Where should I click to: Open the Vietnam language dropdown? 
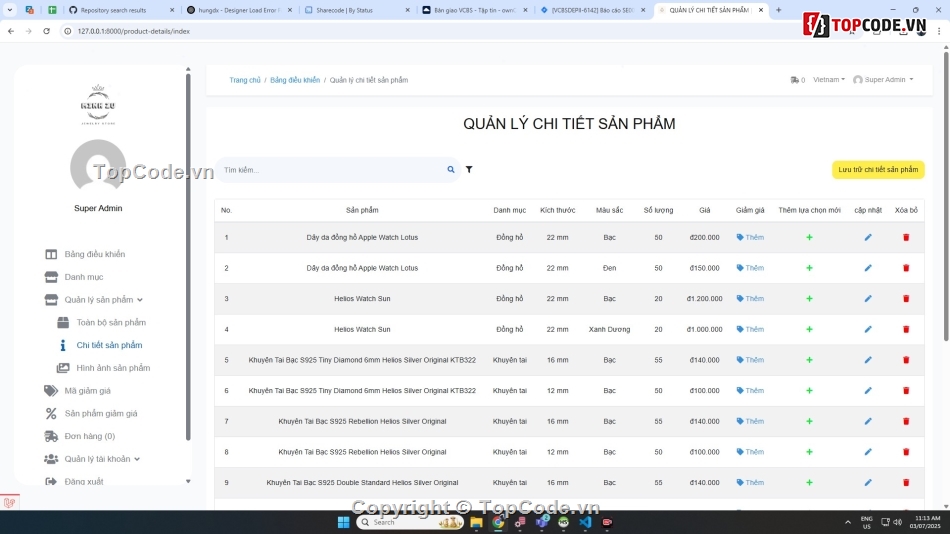pos(828,80)
